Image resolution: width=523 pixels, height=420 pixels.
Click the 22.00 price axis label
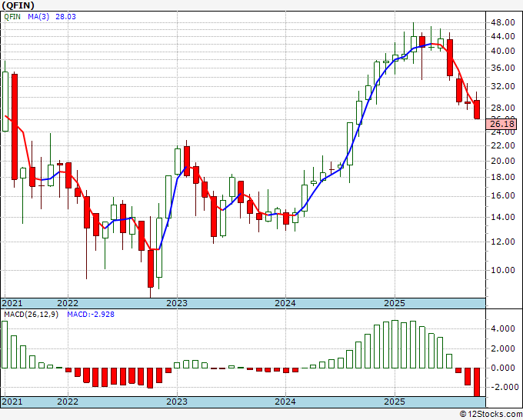pyautogui.click(x=503, y=145)
